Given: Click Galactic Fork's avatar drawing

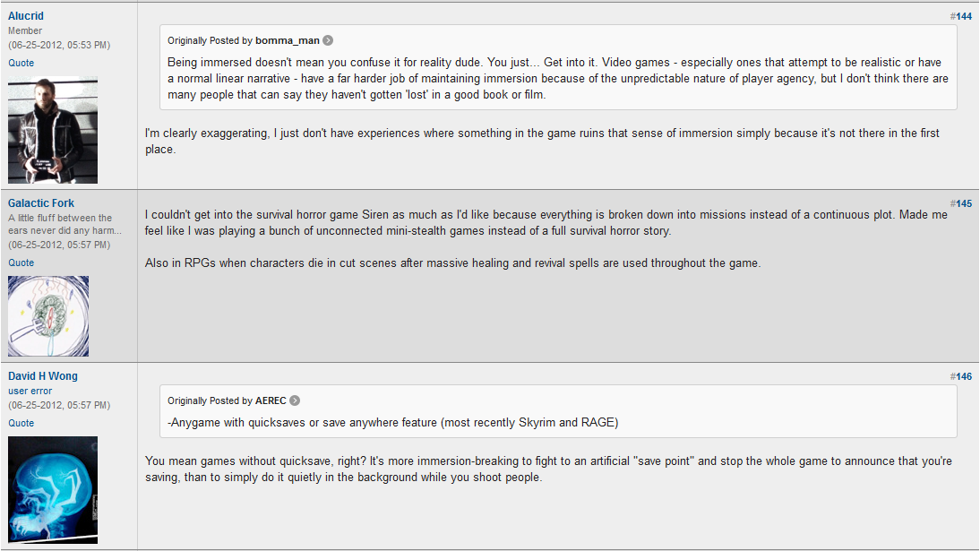Looking at the screenshot, I should pyautogui.click(x=48, y=316).
